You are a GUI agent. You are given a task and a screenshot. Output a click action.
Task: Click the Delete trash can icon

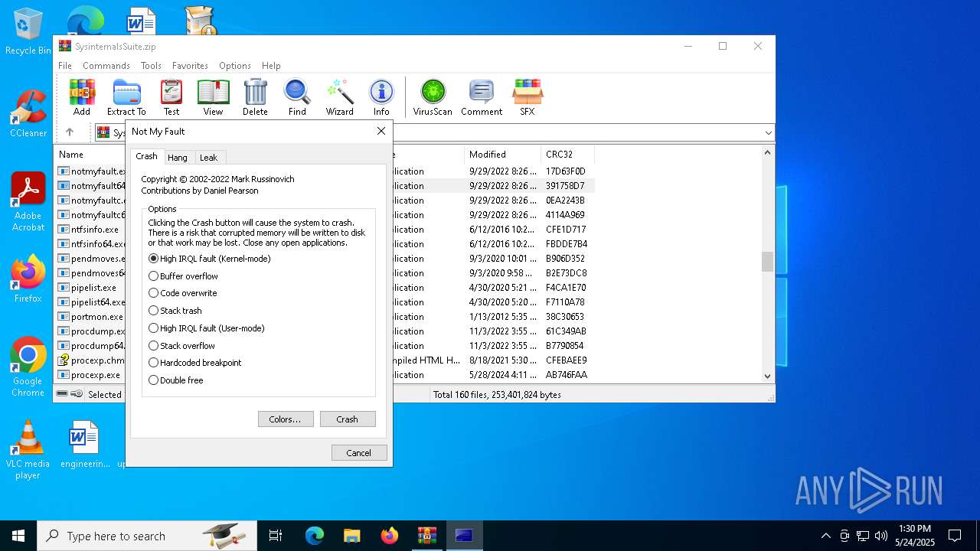(255, 97)
